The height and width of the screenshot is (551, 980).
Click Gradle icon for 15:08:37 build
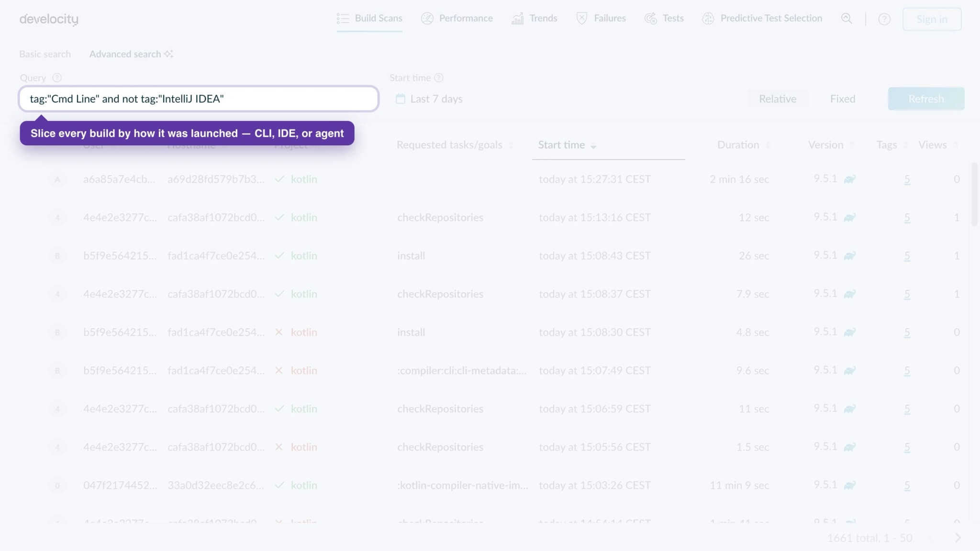(849, 294)
